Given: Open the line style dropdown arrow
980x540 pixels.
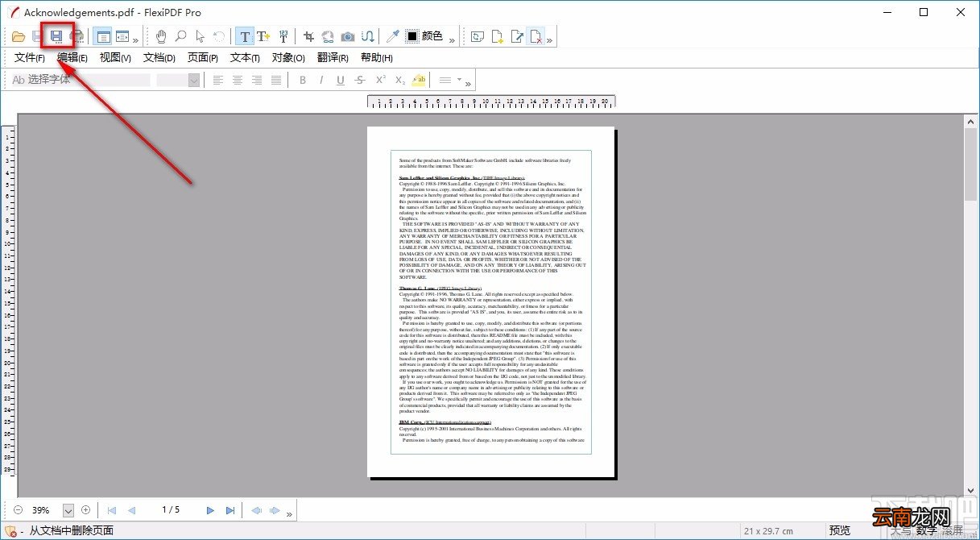Looking at the screenshot, I should click(x=459, y=80).
